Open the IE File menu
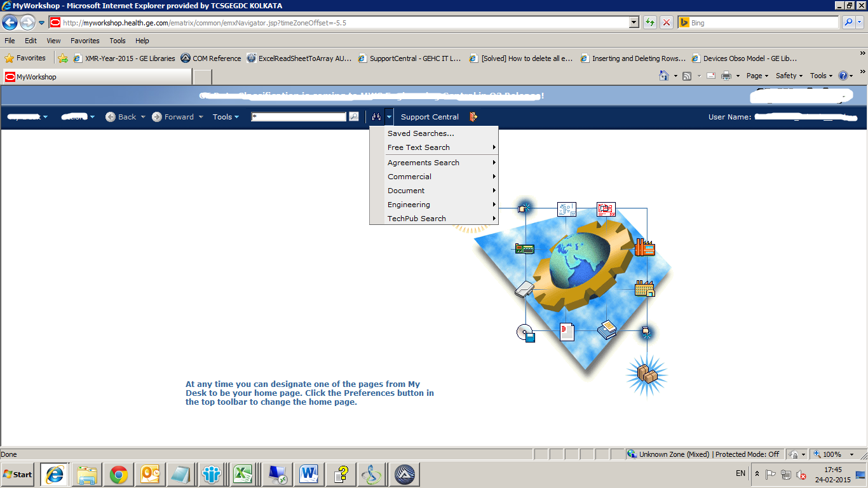The width and height of the screenshot is (868, 488). [x=10, y=41]
